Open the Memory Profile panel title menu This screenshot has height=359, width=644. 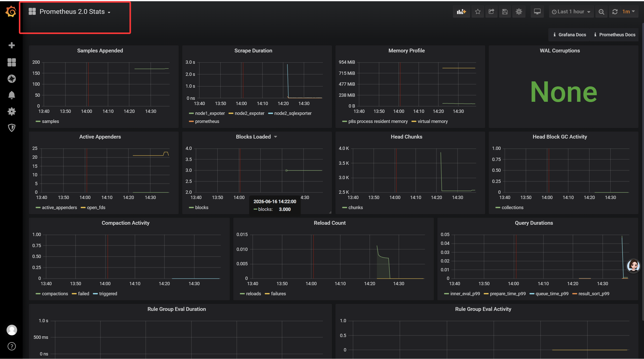point(406,50)
